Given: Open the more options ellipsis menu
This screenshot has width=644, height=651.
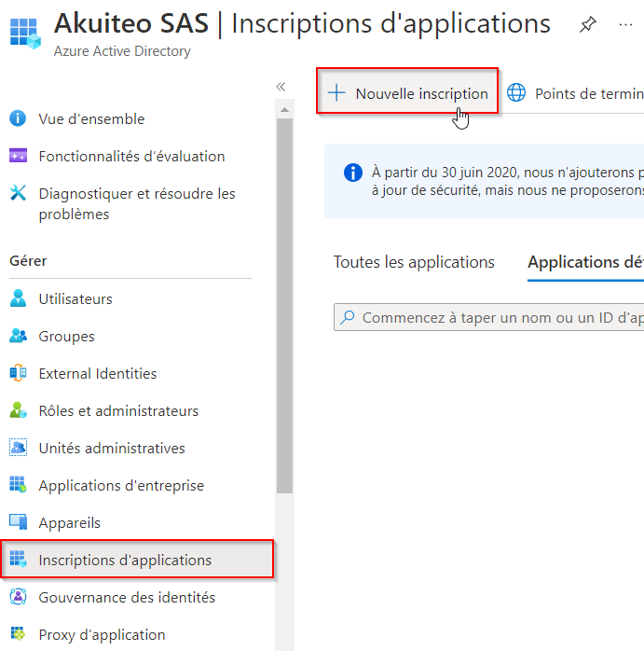Looking at the screenshot, I should coord(625,25).
